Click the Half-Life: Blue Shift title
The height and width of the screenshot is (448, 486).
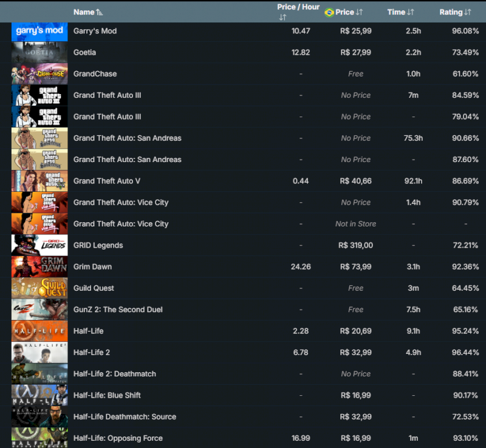pyautogui.click(x=107, y=395)
